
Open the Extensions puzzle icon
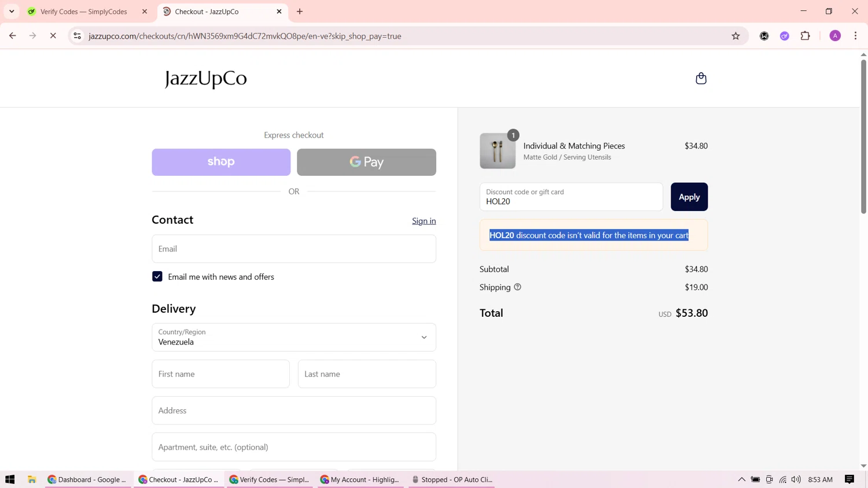pyautogui.click(x=805, y=36)
